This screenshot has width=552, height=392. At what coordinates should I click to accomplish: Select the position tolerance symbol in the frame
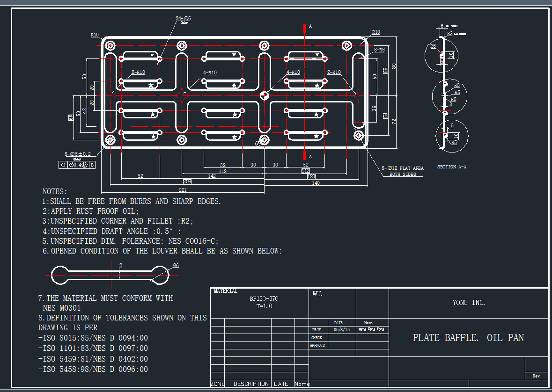click(63, 165)
